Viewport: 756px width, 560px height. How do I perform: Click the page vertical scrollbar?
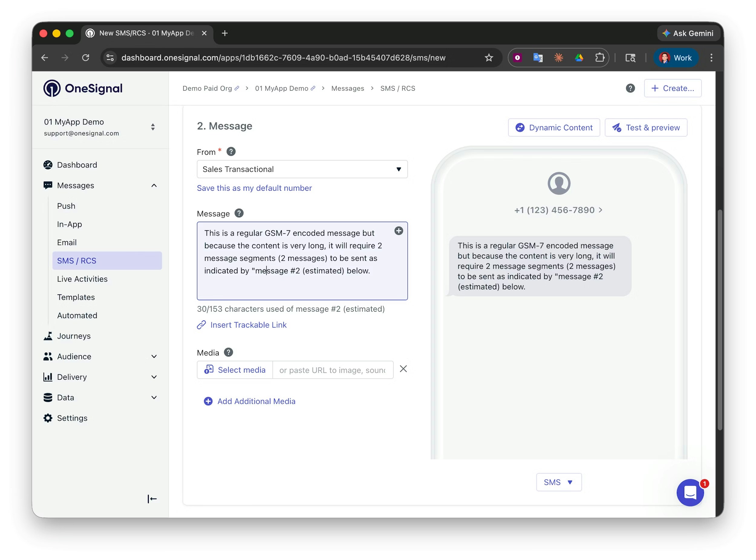click(720, 320)
